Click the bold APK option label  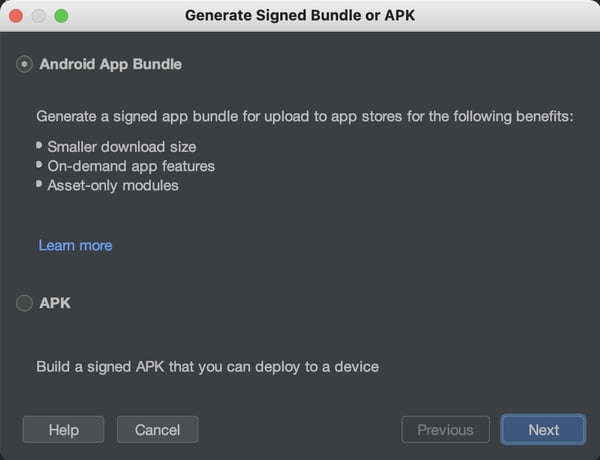coord(55,303)
